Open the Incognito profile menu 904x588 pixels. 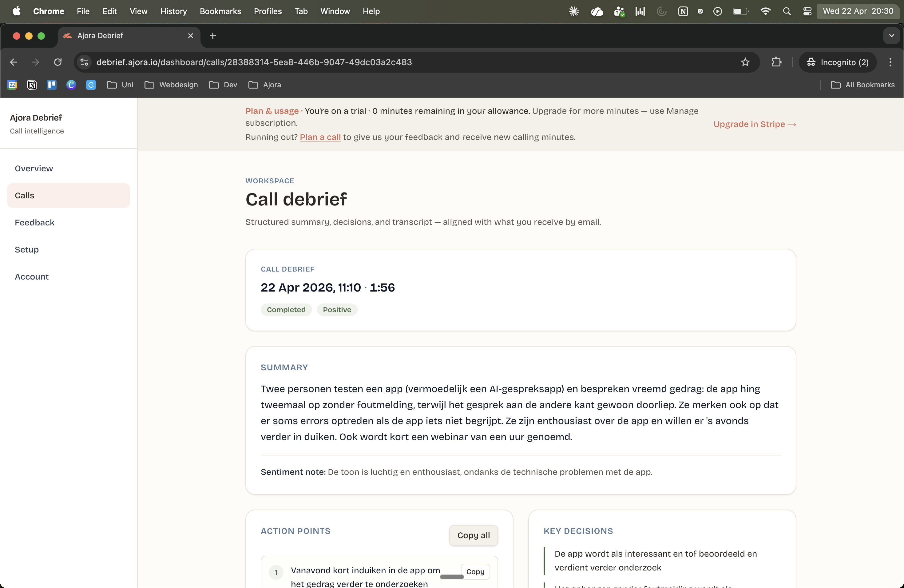coord(838,62)
